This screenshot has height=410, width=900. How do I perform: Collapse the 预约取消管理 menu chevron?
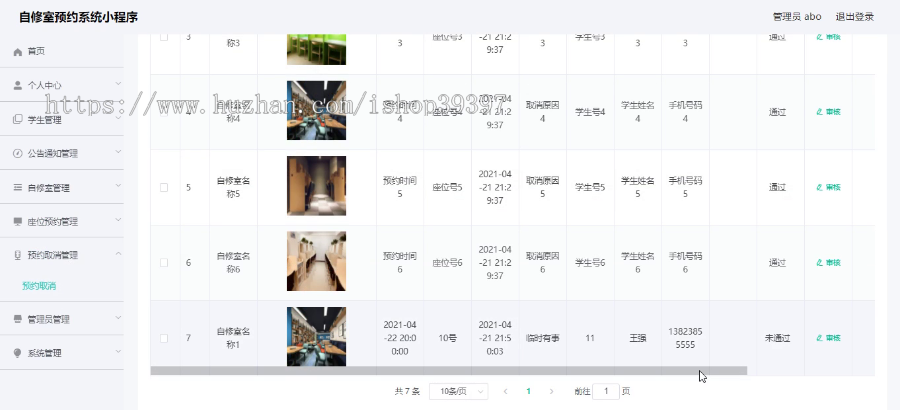[x=118, y=253]
